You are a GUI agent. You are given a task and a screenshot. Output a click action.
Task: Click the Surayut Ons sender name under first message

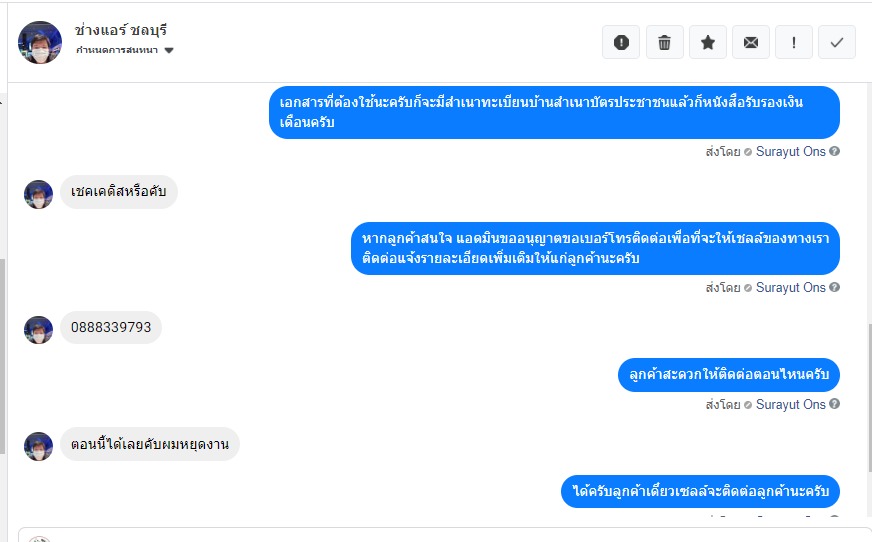(790, 151)
